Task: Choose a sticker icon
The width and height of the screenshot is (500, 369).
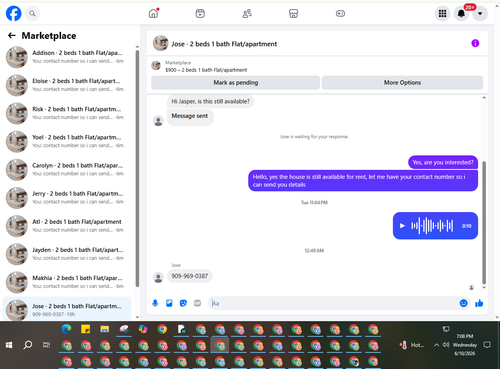Action: tap(183, 303)
